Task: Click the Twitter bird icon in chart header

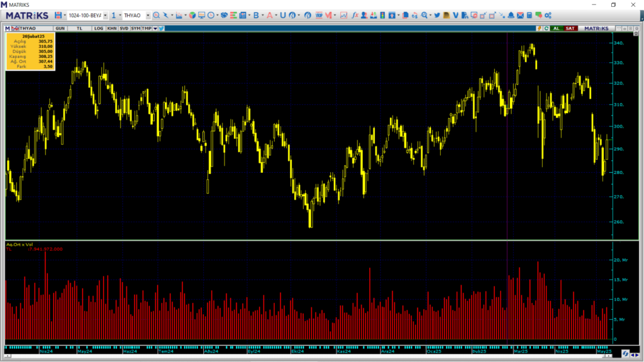Action: tap(162, 28)
